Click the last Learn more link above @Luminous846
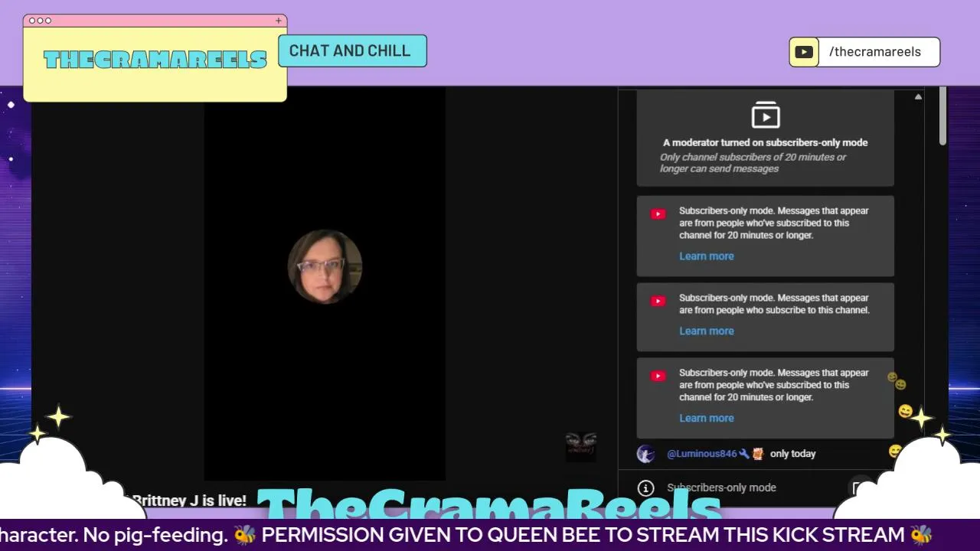Viewport: 980px width, 551px height. (x=706, y=419)
